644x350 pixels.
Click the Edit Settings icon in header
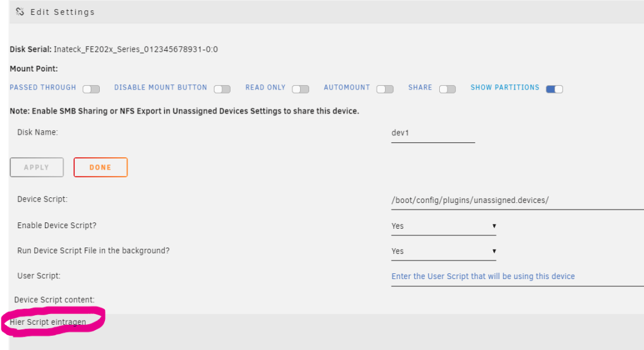tap(20, 12)
